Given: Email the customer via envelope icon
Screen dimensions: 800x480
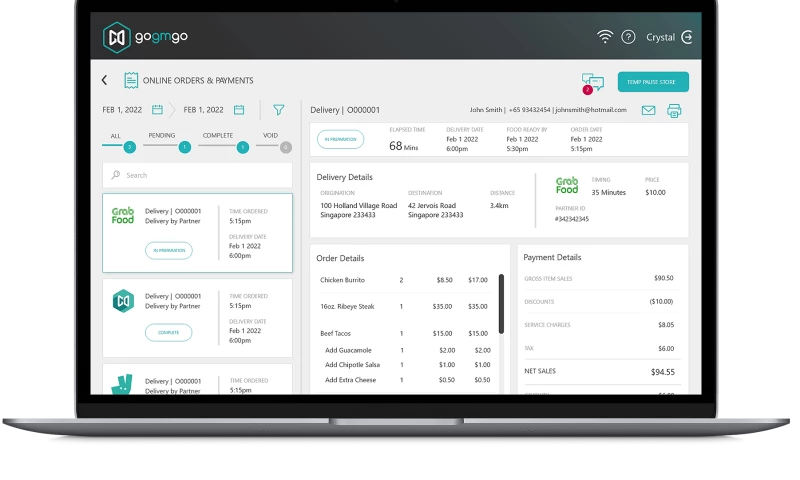Looking at the screenshot, I should [648, 110].
